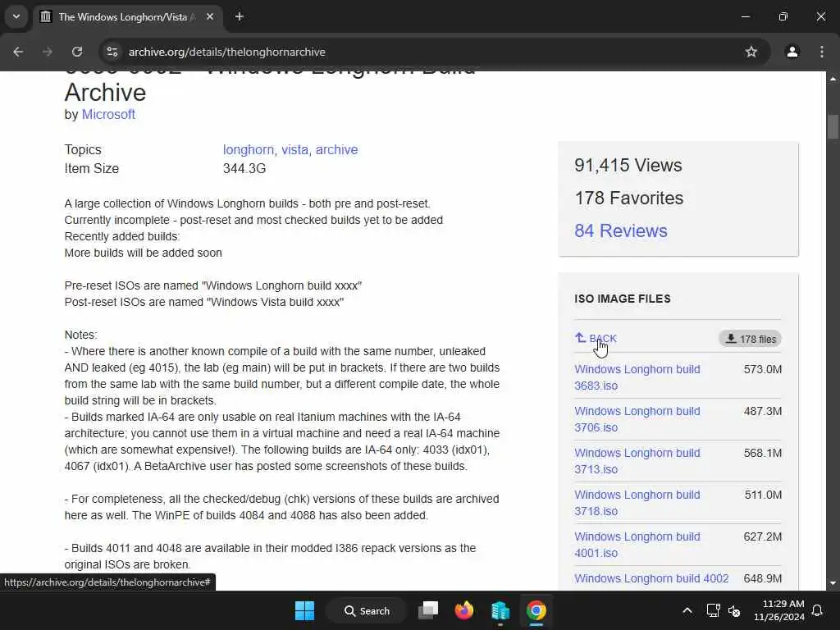Click the ISO IMAGE FILES heading
This screenshot has width=840, height=630.
click(x=623, y=299)
